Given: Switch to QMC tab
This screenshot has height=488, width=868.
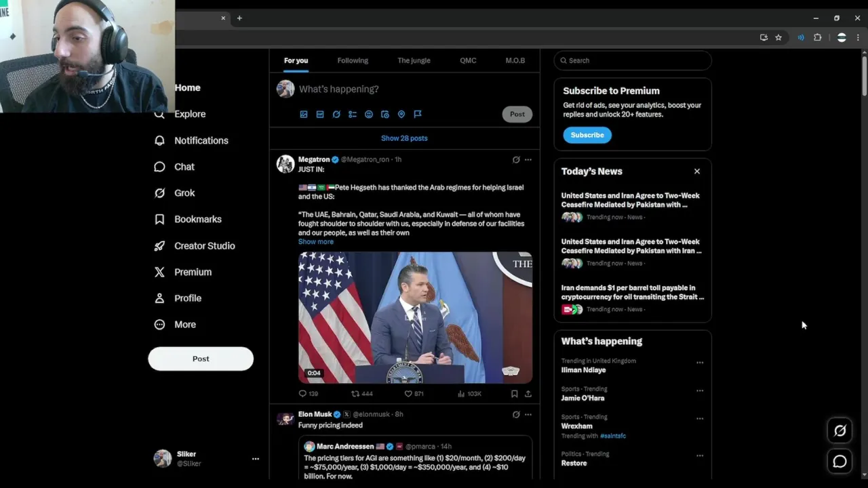Looking at the screenshot, I should point(468,60).
